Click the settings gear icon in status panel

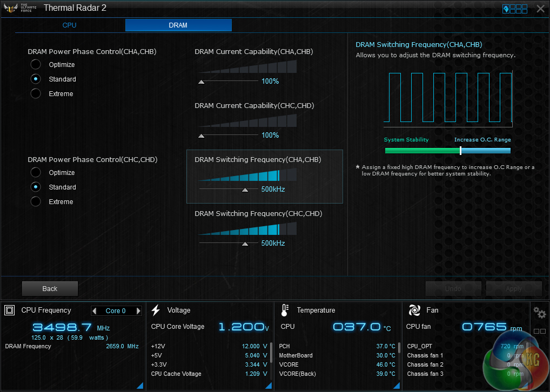pyautogui.click(x=539, y=312)
